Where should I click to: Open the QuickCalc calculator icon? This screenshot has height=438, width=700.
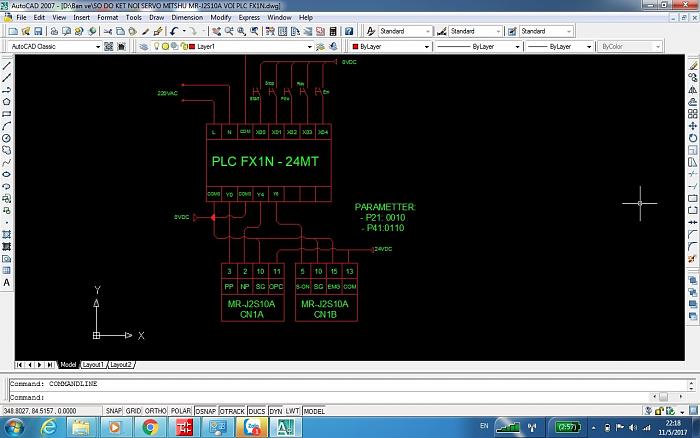coord(333,31)
